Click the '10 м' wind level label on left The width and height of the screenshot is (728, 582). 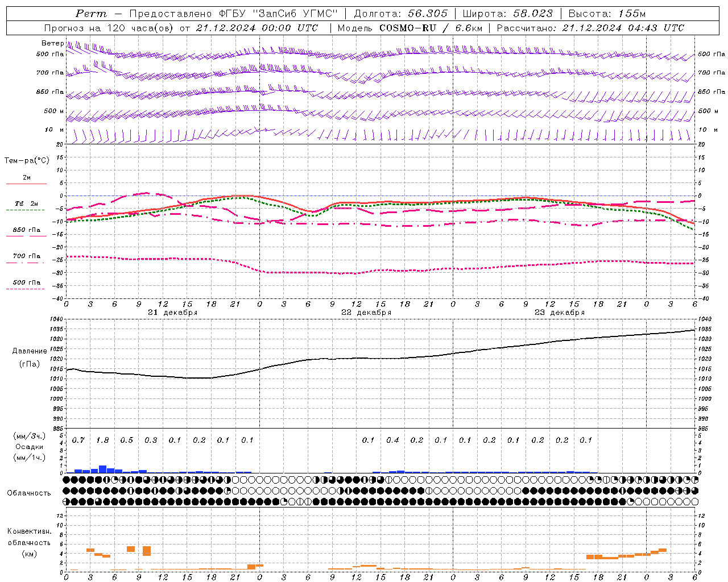tap(54, 130)
